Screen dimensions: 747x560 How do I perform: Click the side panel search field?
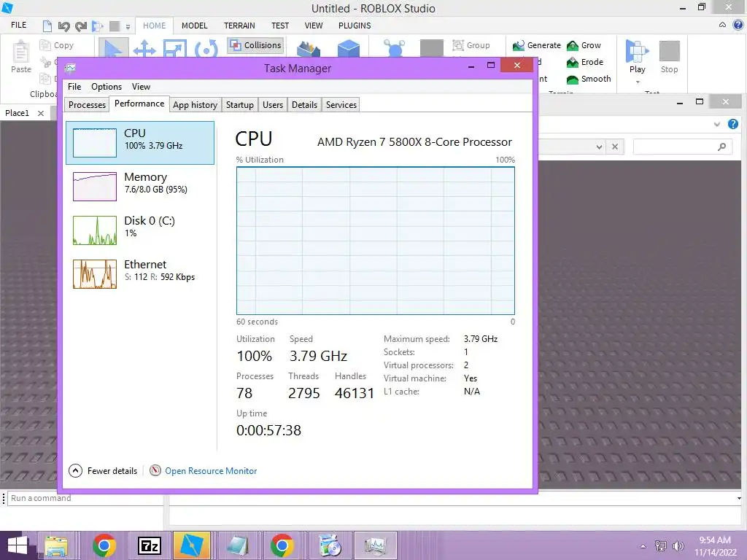point(683,147)
